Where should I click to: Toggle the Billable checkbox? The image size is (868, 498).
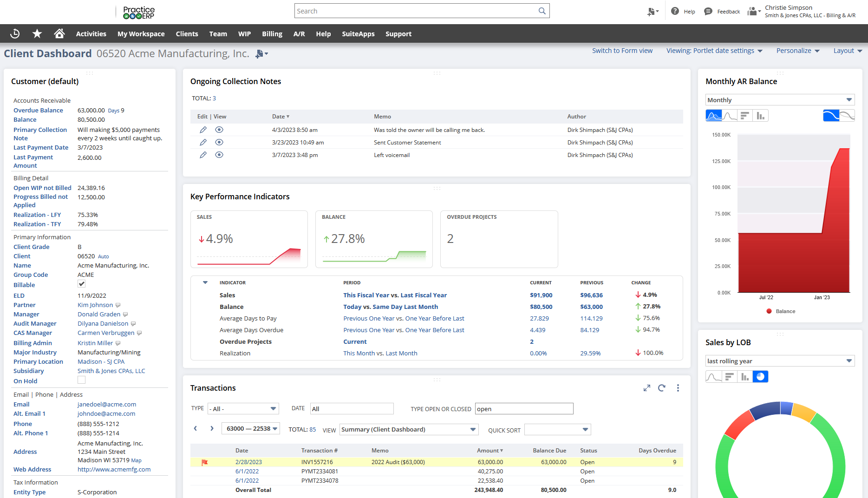tap(81, 284)
